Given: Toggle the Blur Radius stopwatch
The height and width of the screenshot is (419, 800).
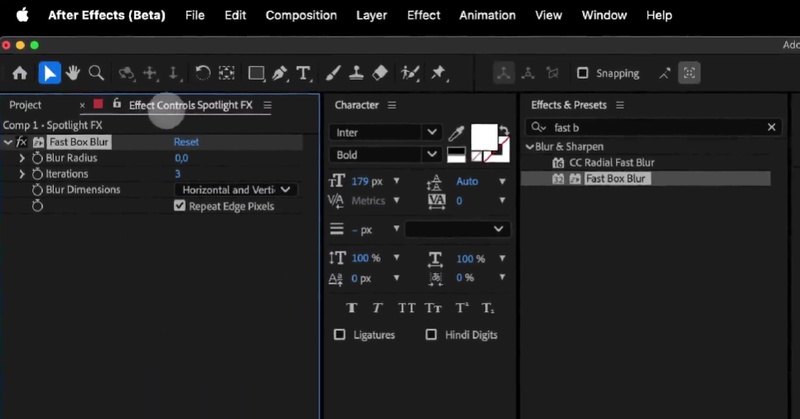Looking at the screenshot, I should [x=37, y=158].
